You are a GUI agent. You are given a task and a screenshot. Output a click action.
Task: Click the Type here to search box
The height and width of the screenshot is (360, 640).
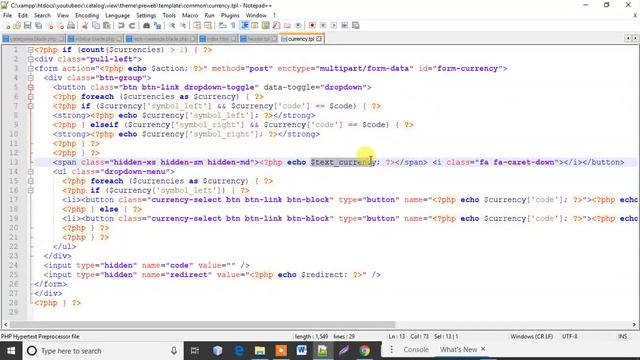click(102, 351)
